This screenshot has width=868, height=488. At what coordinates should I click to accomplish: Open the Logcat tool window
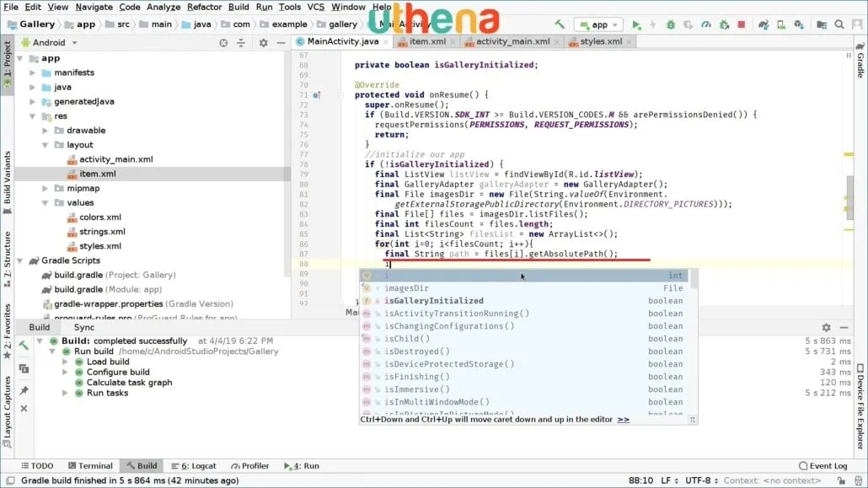(x=194, y=466)
